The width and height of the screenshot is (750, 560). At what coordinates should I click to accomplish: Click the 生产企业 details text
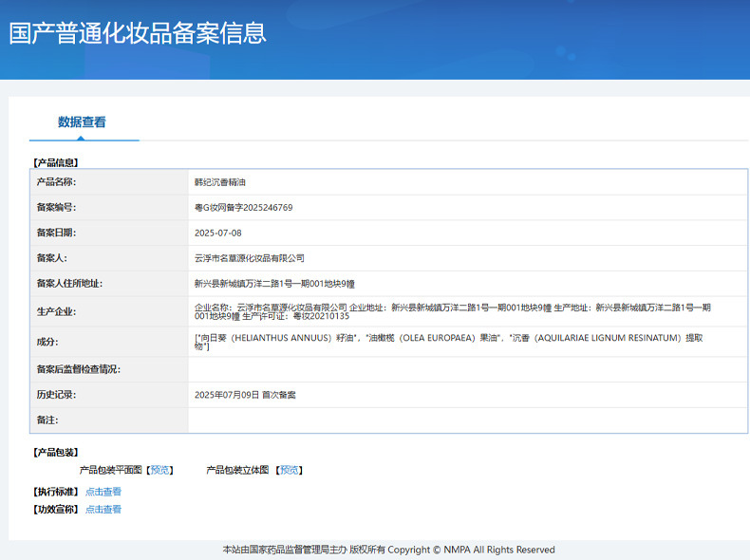(x=452, y=311)
